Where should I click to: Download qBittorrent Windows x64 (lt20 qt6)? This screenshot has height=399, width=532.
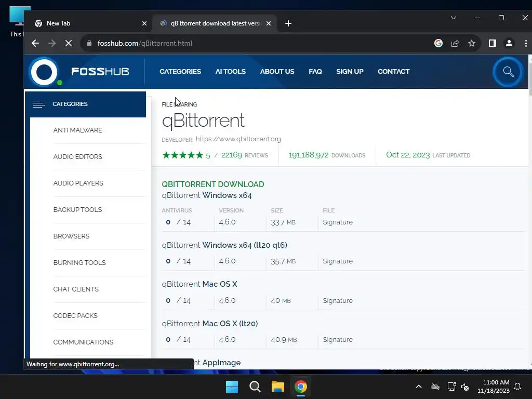(x=224, y=245)
